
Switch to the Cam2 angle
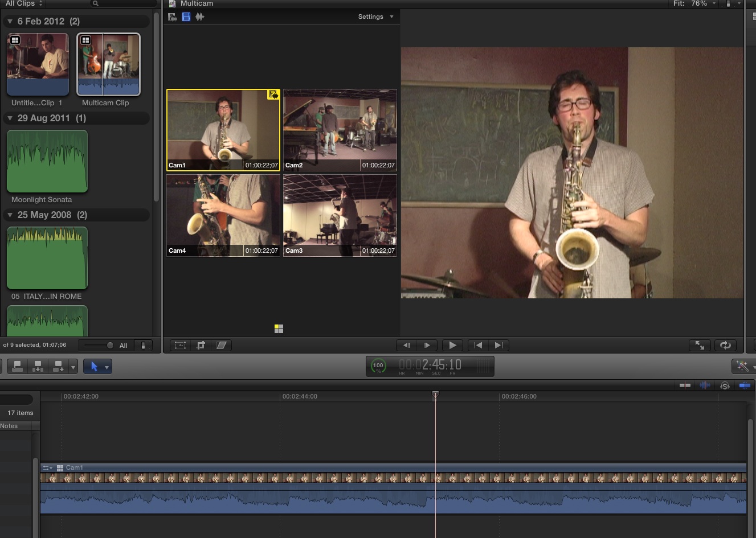340,130
